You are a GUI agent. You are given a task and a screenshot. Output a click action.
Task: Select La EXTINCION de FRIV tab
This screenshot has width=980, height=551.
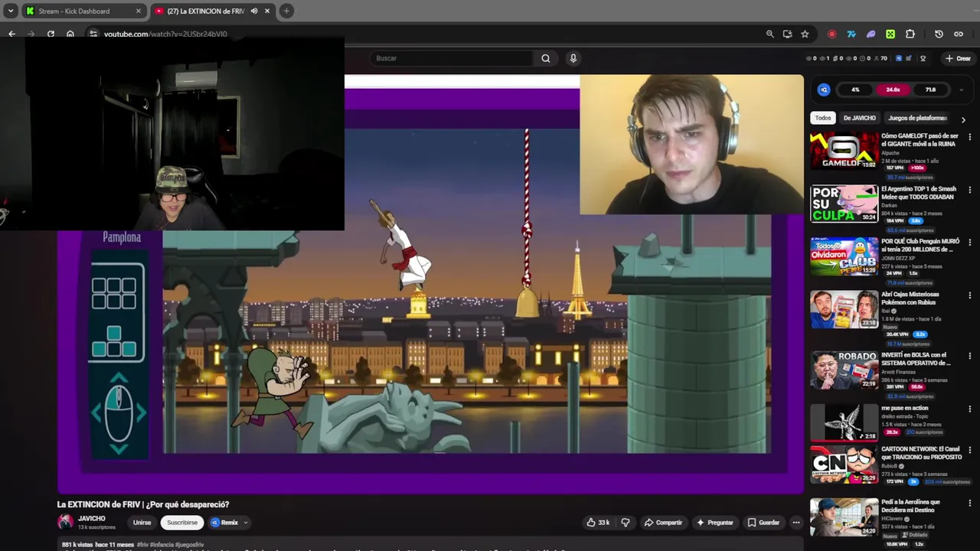[x=213, y=11]
